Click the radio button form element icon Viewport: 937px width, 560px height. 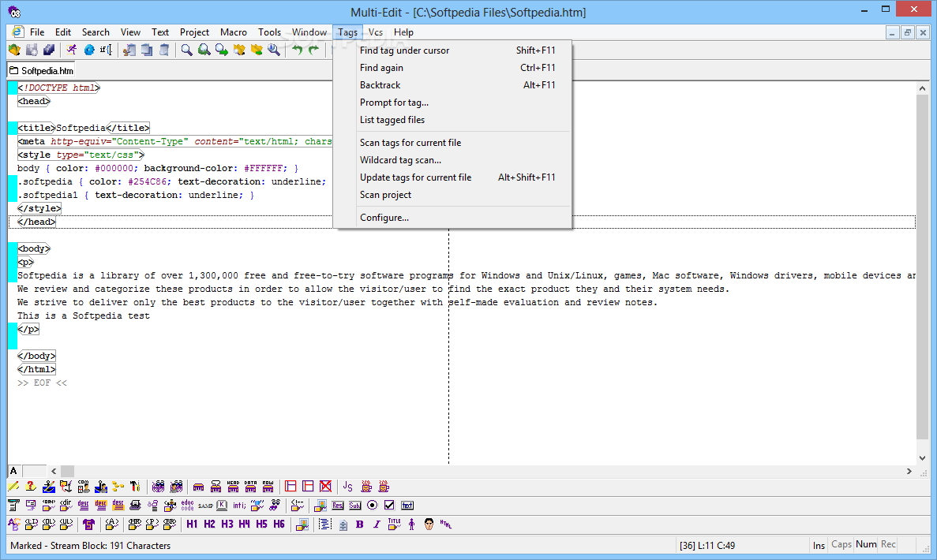click(373, 505)
